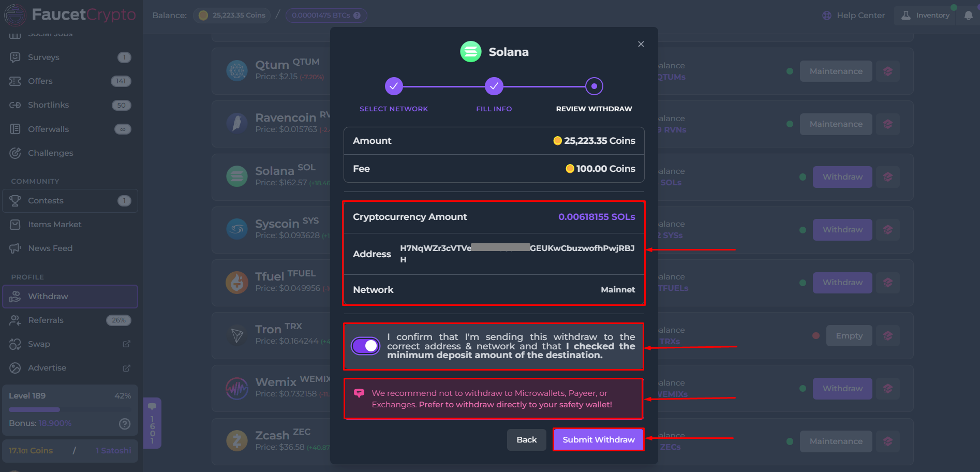Click the bonus help question mark icon

(x=125, y=424)
